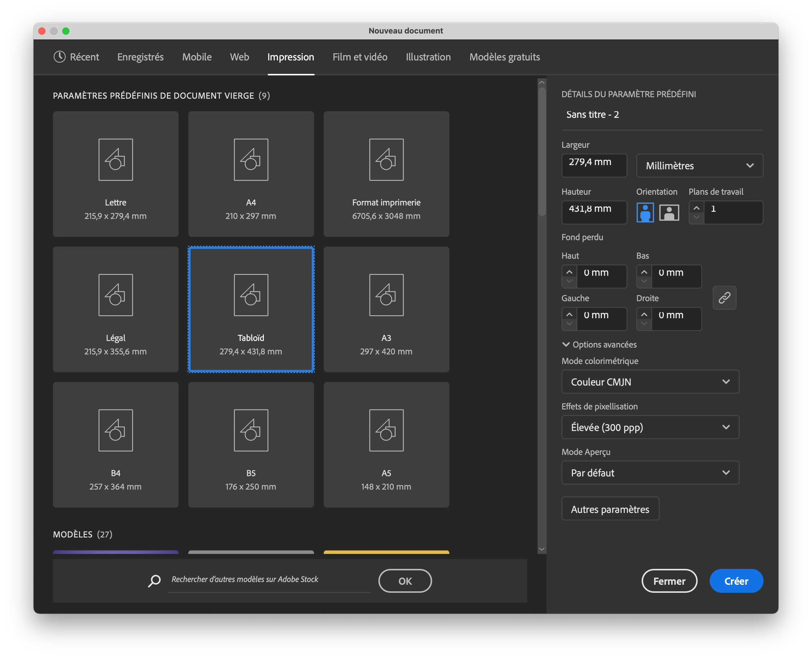Pick the A3 preset icon
Viewport: 812px width, 658px height.
[386, 295]
